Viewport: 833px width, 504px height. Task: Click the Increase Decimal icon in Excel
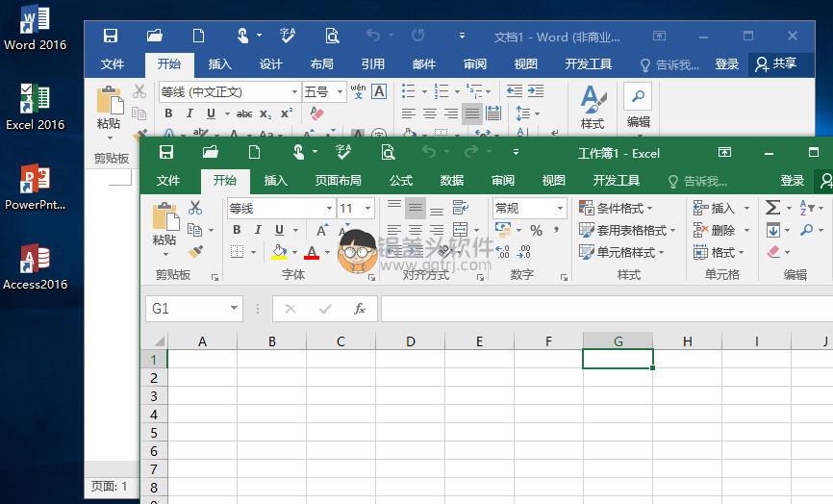point(502,251)
